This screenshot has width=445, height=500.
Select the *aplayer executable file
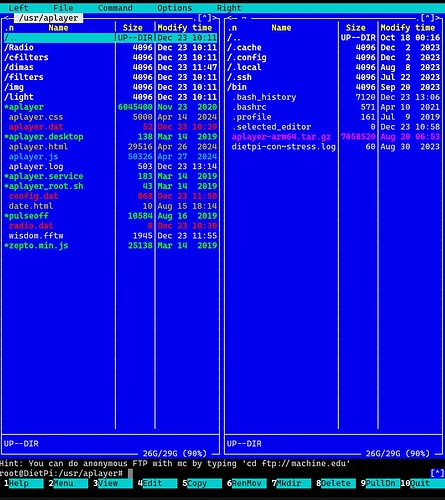[x=110, y=107]
